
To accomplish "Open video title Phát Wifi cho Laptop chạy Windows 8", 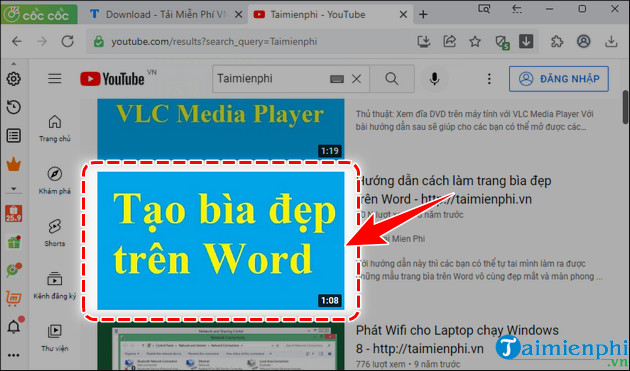I will tap(457, 339).
